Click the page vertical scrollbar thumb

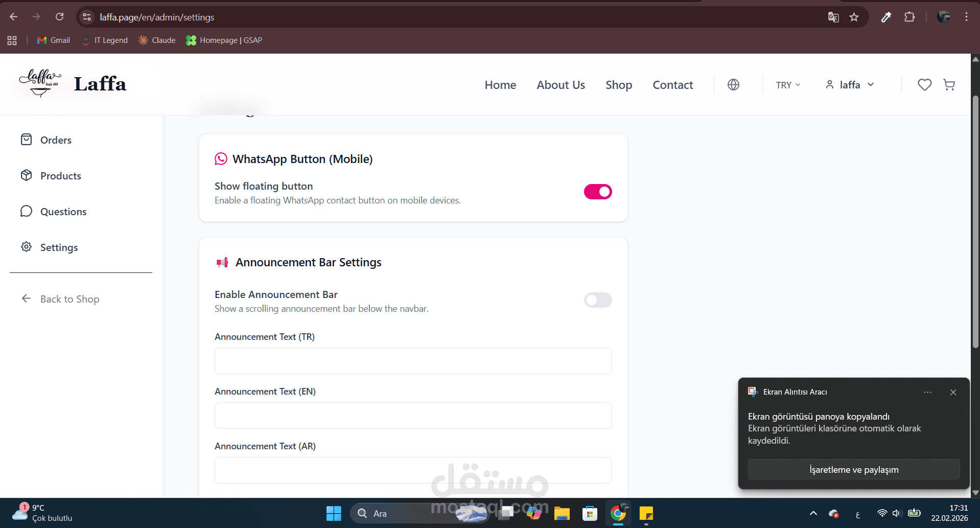[x=975, y=221]
